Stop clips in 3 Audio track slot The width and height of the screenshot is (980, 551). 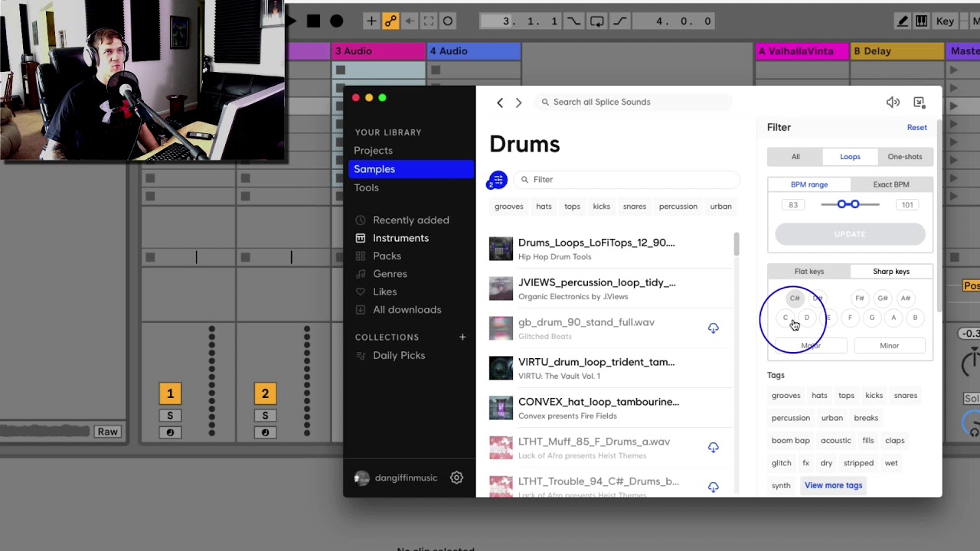(341, 70)
